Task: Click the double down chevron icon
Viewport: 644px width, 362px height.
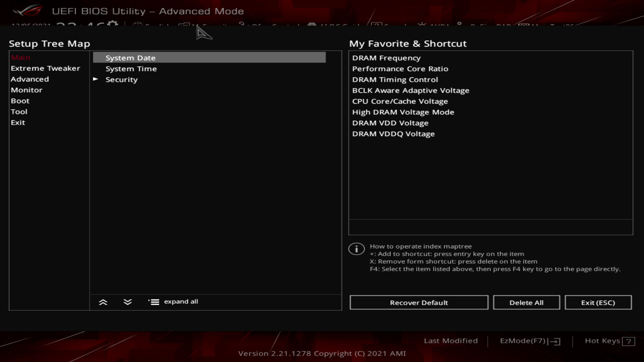Action: point(127,302)
